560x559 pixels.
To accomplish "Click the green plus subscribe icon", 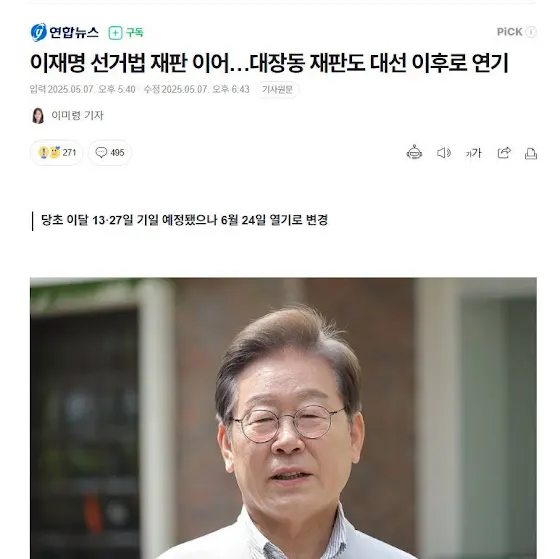I will [115, 33].
